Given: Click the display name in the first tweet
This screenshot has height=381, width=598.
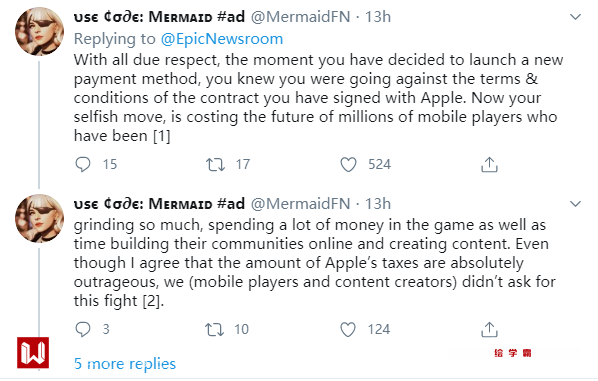Looking at the screenshot, I should (x=159, y=17).
